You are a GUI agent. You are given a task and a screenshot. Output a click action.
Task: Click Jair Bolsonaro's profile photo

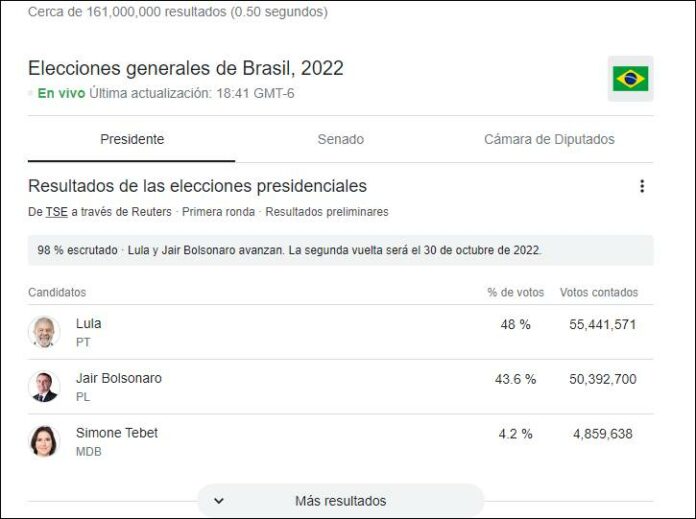[44, 387]
